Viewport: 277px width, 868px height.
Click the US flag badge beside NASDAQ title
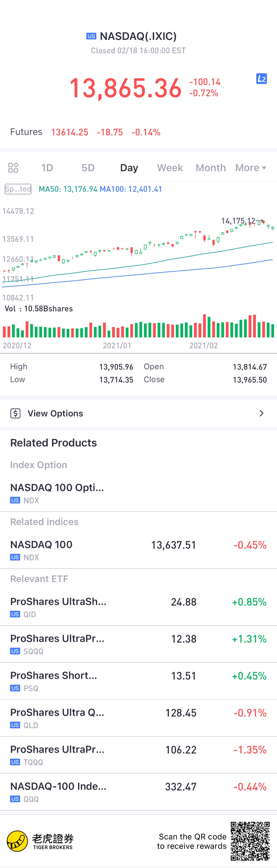tap(91, 36)
